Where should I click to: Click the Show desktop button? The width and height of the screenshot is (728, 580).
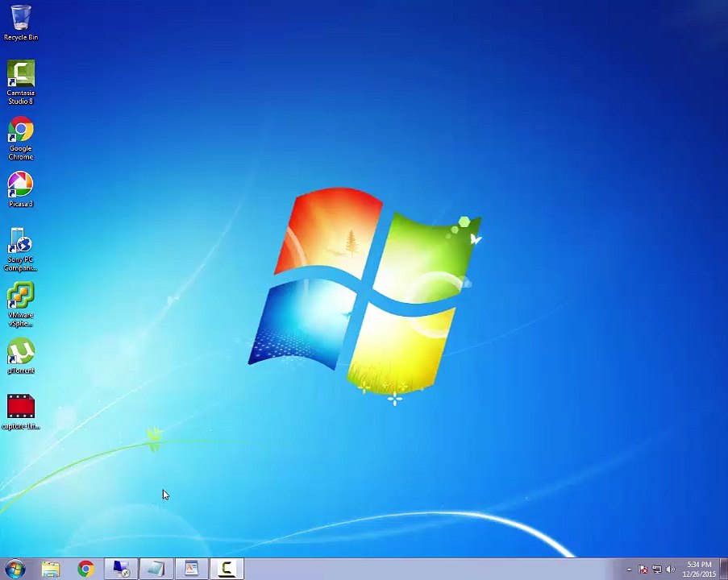[x=724, y=569]
